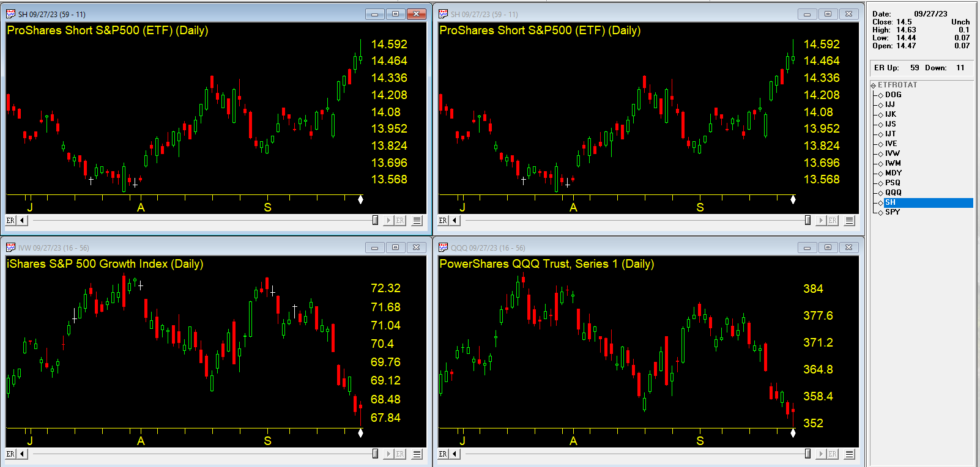Select DOG in the ETF list

[893, 95]
